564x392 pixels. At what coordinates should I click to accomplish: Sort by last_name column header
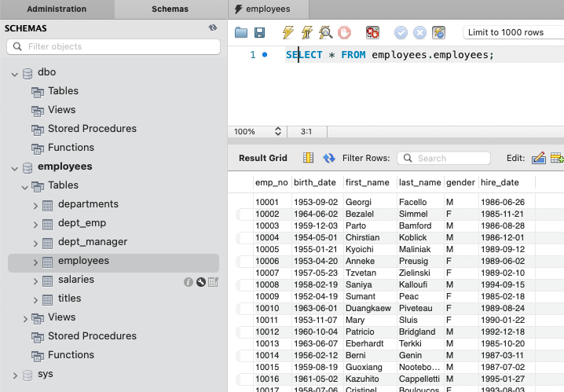(419, 183)
